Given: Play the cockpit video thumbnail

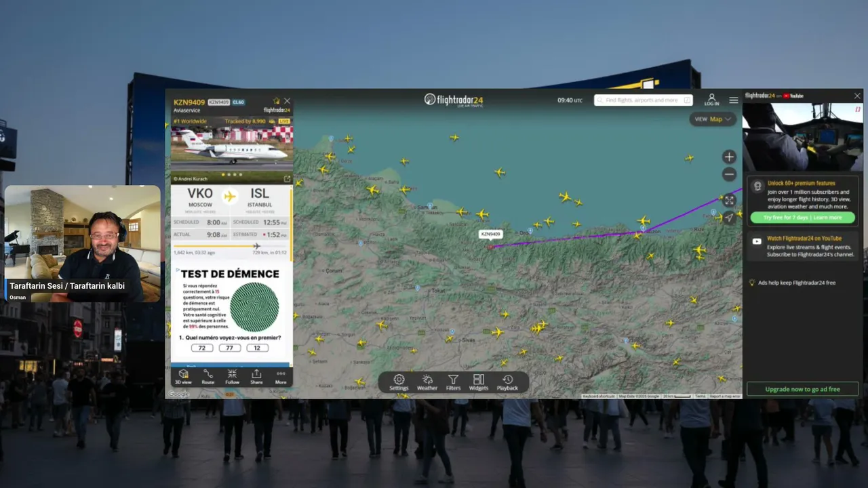Looking at the screenshot, I should click(803, 137).
